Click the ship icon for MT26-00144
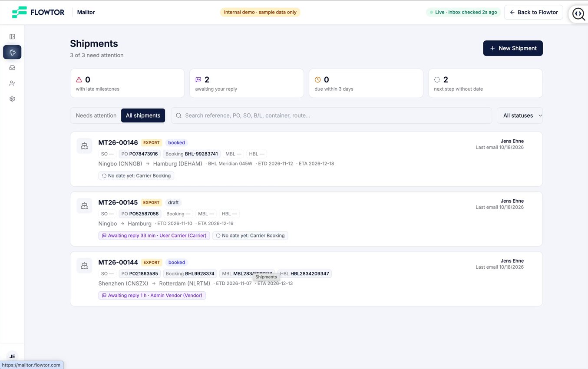 coord(84,266)
